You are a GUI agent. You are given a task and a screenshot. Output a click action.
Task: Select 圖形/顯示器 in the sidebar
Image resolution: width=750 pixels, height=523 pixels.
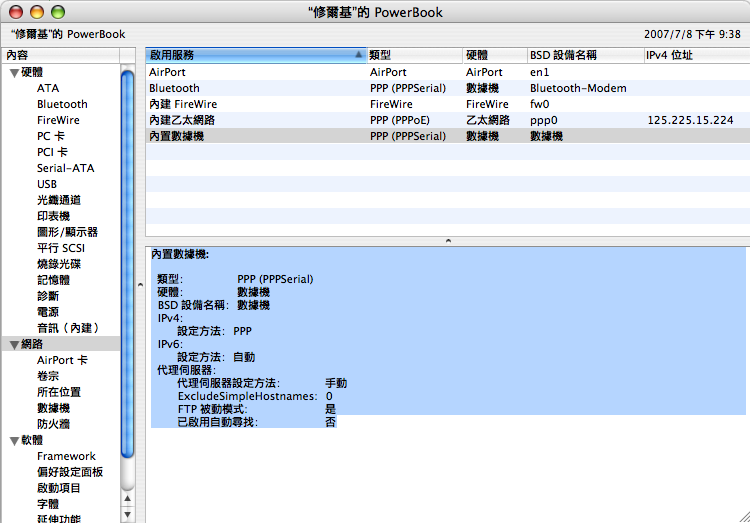pyautogui.click(x=67, y=232)
